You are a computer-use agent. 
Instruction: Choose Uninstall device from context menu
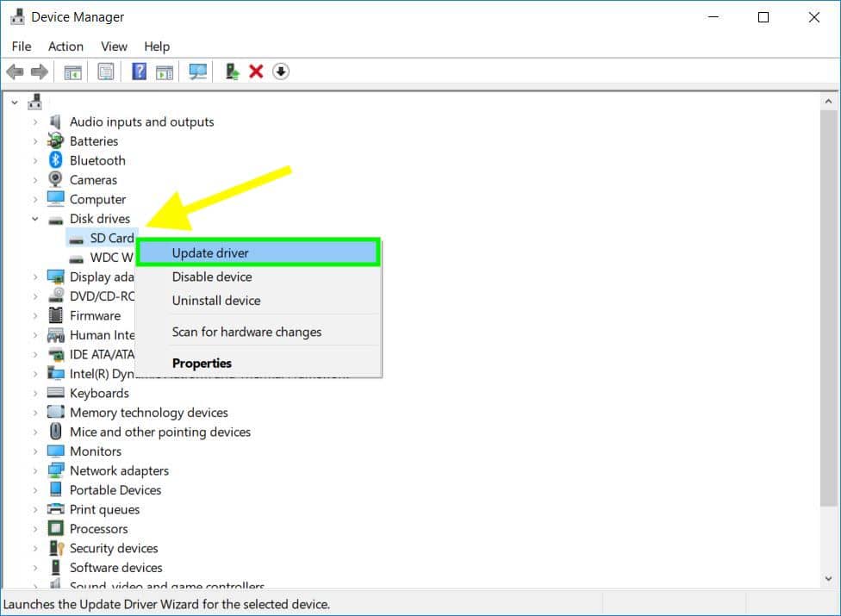[215, 301]
